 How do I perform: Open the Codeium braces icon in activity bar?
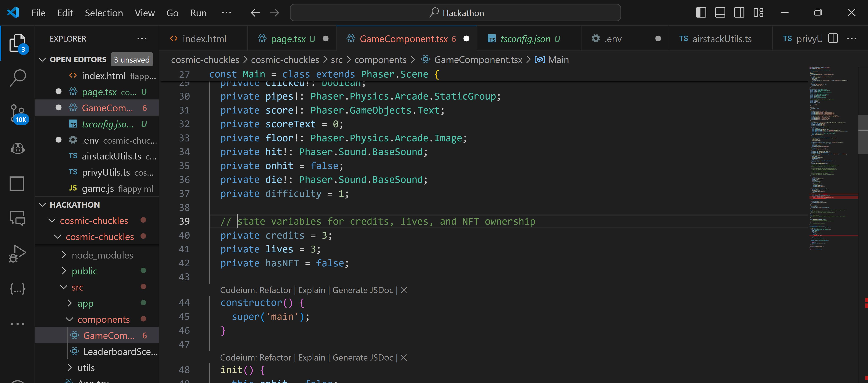point(17,289)
